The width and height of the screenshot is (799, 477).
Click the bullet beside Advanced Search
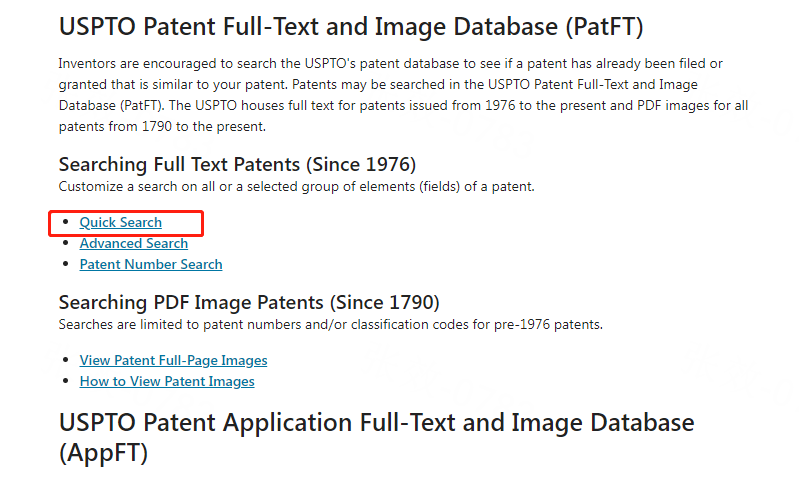click(65, 243)
